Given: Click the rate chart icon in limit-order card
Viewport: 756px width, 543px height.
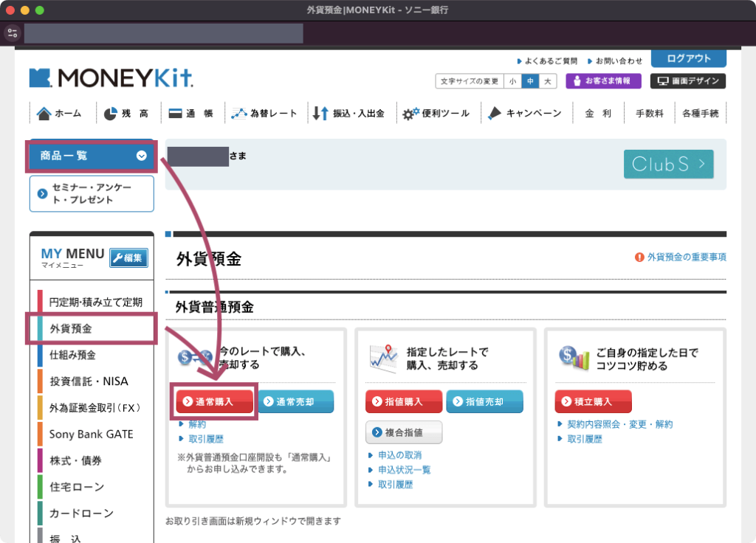Looking at the screenshot, I should tap(384, 358).
